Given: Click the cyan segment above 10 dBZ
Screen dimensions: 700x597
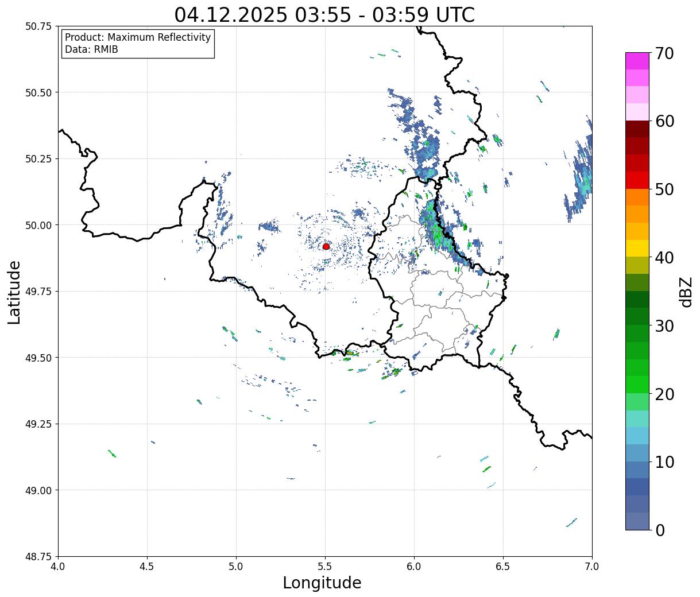Looking at the screenshot, I should click(637, 436).
